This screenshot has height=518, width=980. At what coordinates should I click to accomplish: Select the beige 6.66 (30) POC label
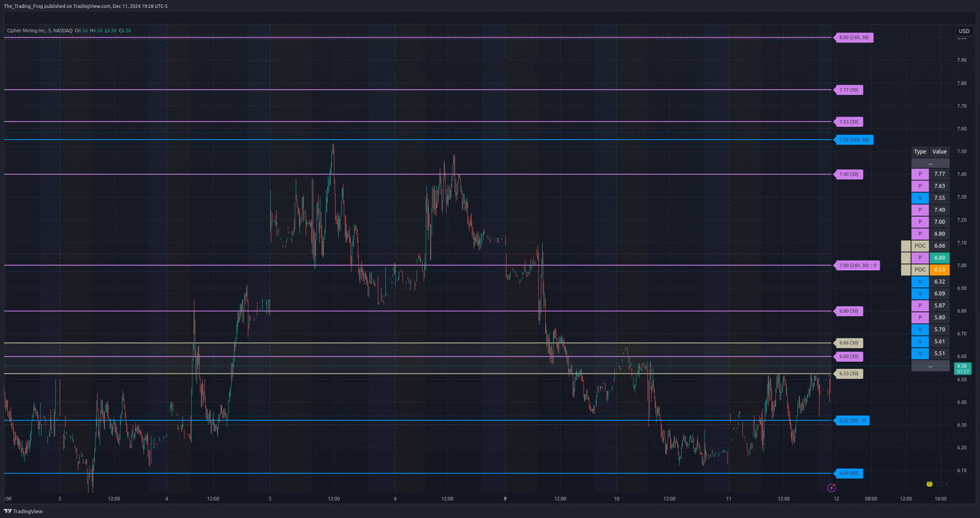pyautogui.click(x=849, y=343)
